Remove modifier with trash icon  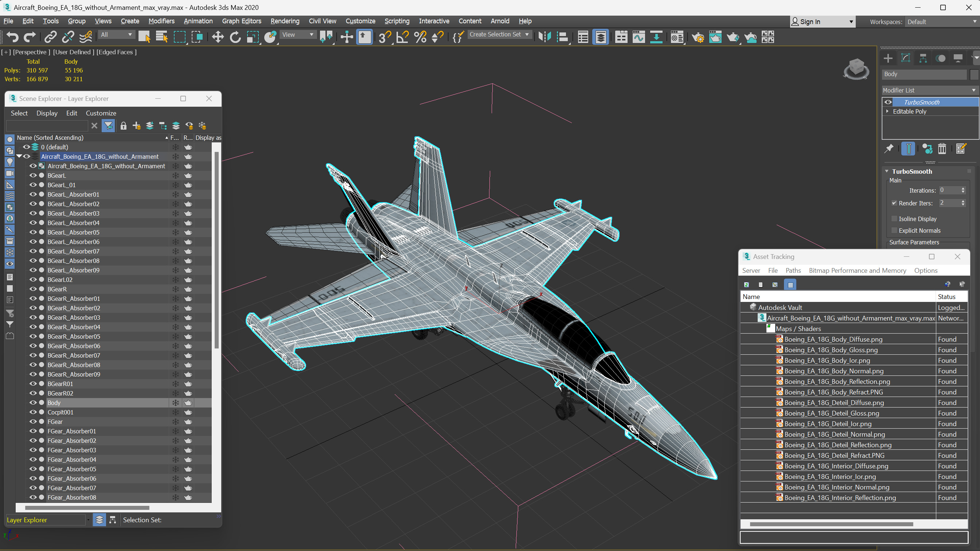[942, 149]
